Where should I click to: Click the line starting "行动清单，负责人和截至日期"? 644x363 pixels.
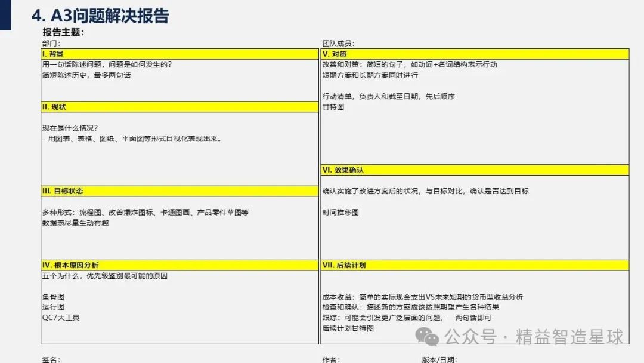389,96
